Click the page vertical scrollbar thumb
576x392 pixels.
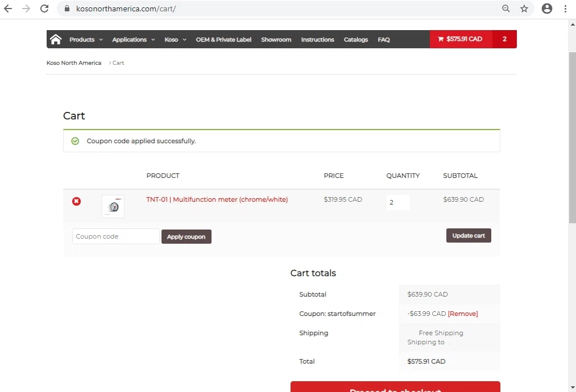(573, 137)
